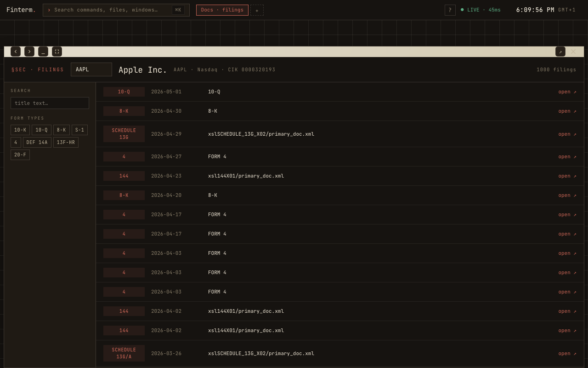Pop out the filings window with the arrow icon
This screenshot has height=368, width=588.
(x=560, y=52)
